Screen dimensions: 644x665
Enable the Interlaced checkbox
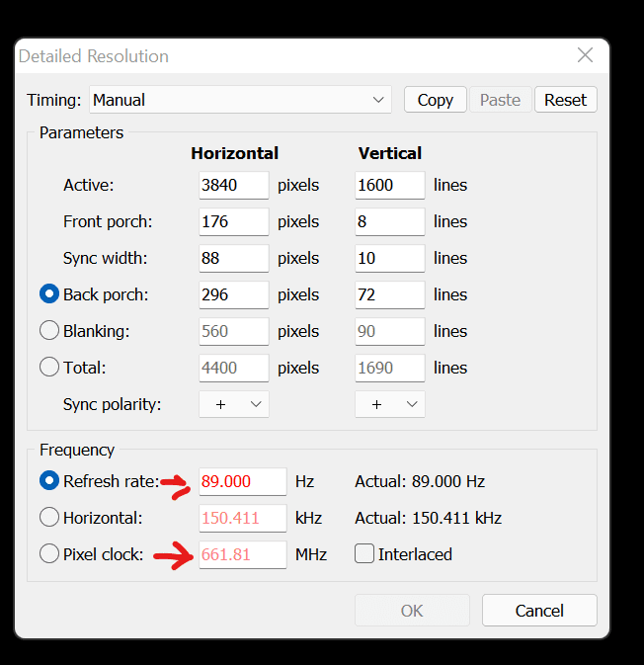364,553
